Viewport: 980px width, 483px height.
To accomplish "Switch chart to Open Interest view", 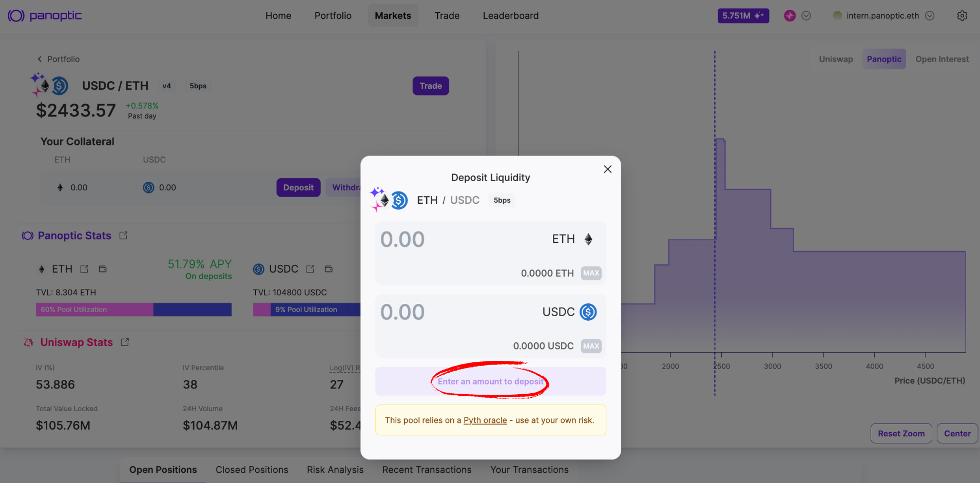I will (942, 59).
